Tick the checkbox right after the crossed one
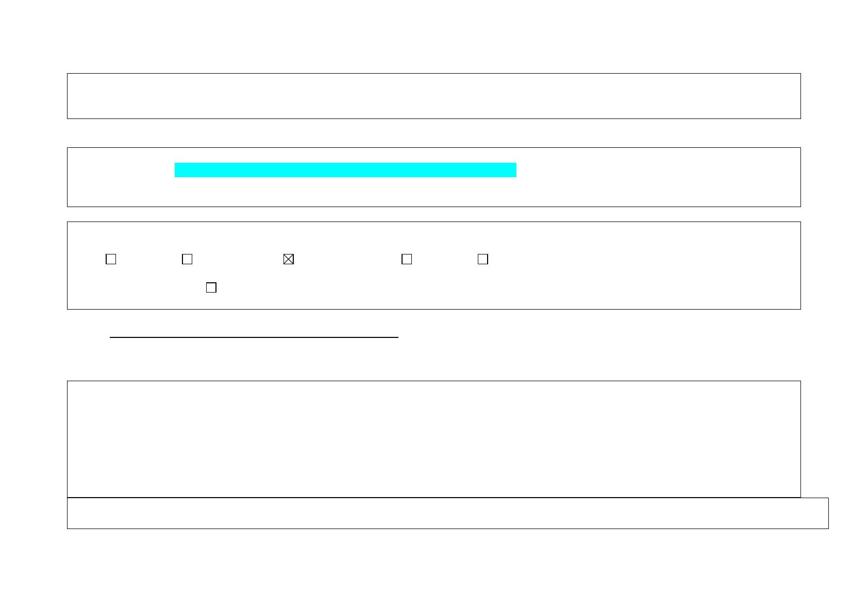Screen dimensions: 868x613 point(407,259)
